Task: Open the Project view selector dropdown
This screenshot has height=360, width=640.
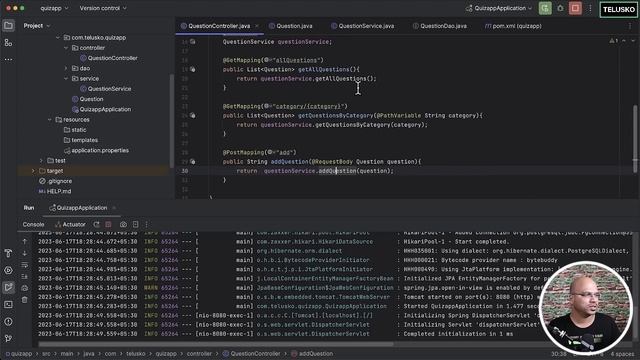Action: [x=37, y=26]
